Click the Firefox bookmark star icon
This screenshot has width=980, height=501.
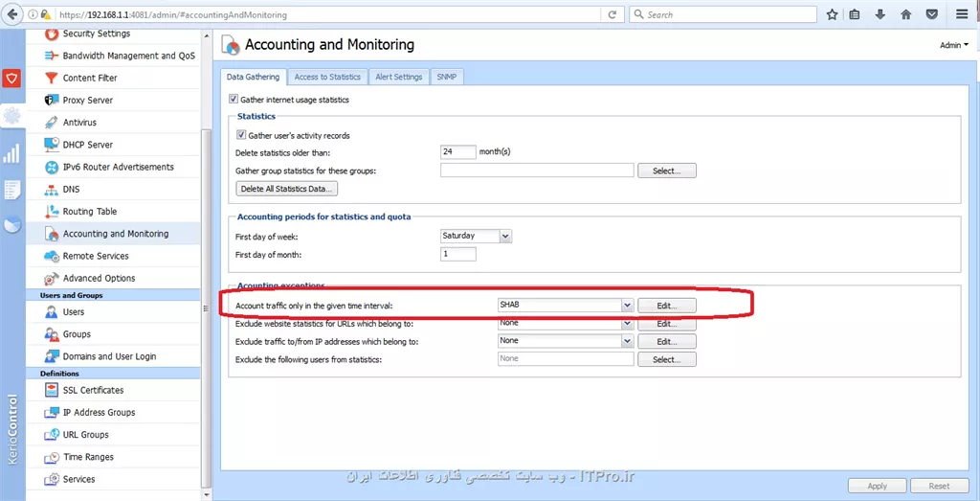click(832, 14)
